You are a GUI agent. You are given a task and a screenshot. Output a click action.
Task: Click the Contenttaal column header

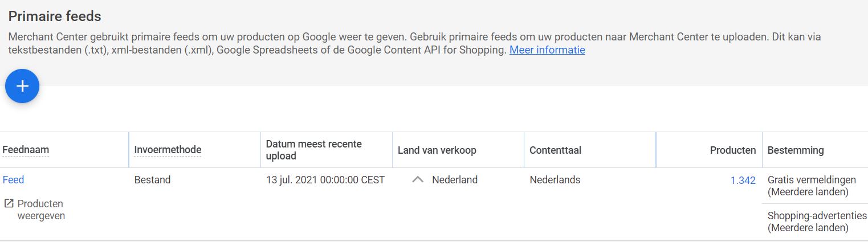coord(555,150)
